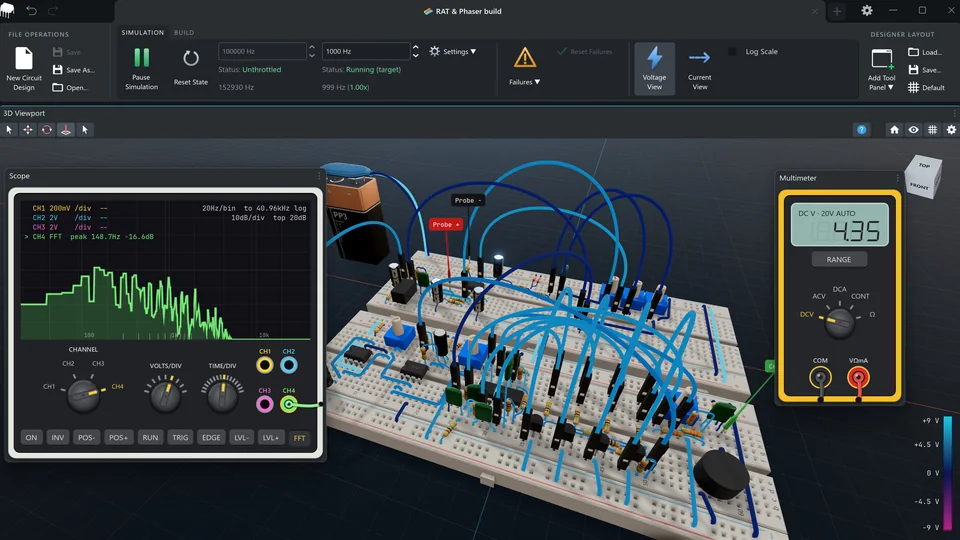
Task: Click the New Circuit Design icon
Action: pos(24,59)
